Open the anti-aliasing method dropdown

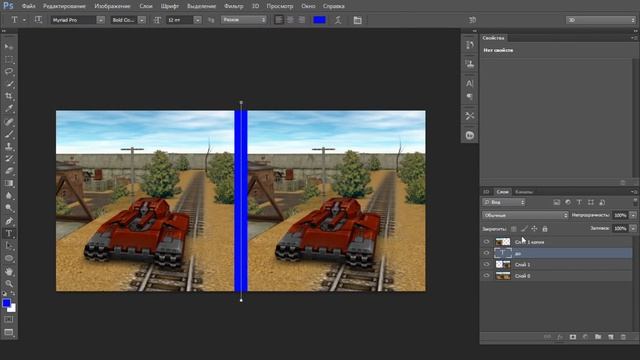click(x=244, y=20)
